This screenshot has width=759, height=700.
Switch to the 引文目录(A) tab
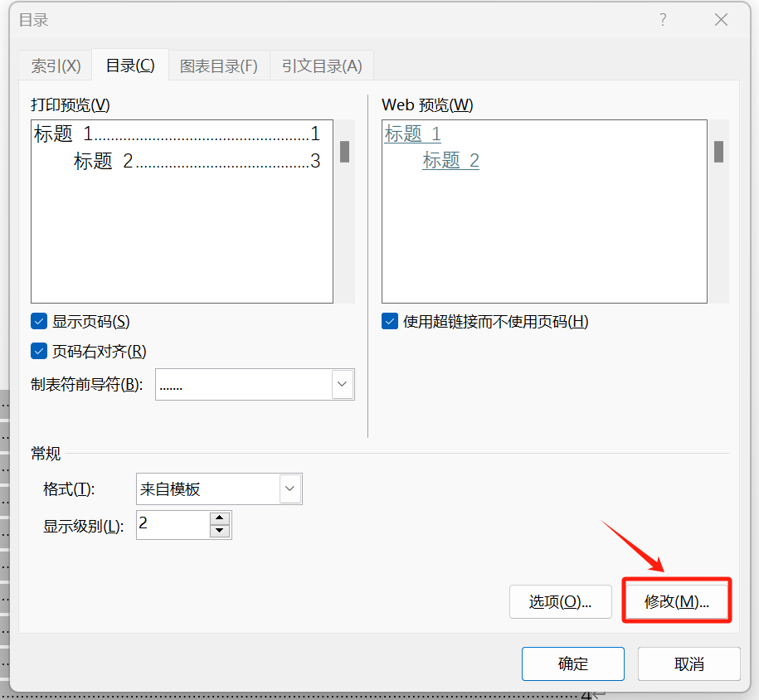(322, 66)
